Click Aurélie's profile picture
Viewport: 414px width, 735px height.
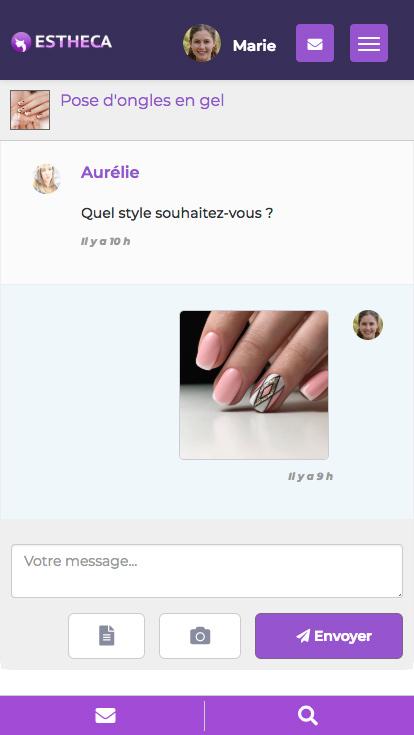46,179
